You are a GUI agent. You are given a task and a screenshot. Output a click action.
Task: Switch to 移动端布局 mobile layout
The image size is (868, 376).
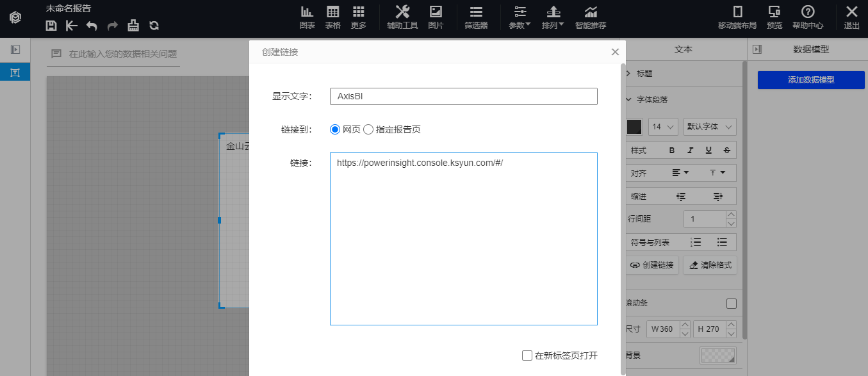pyautogui.click(x=737, y=17)
